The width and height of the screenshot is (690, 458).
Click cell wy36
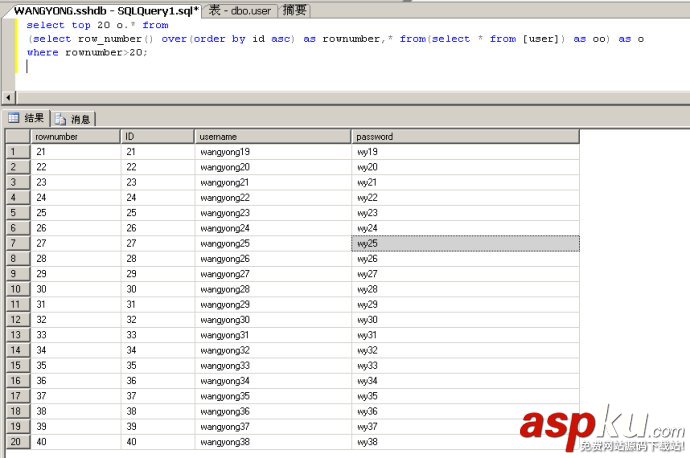coord(465,411)
